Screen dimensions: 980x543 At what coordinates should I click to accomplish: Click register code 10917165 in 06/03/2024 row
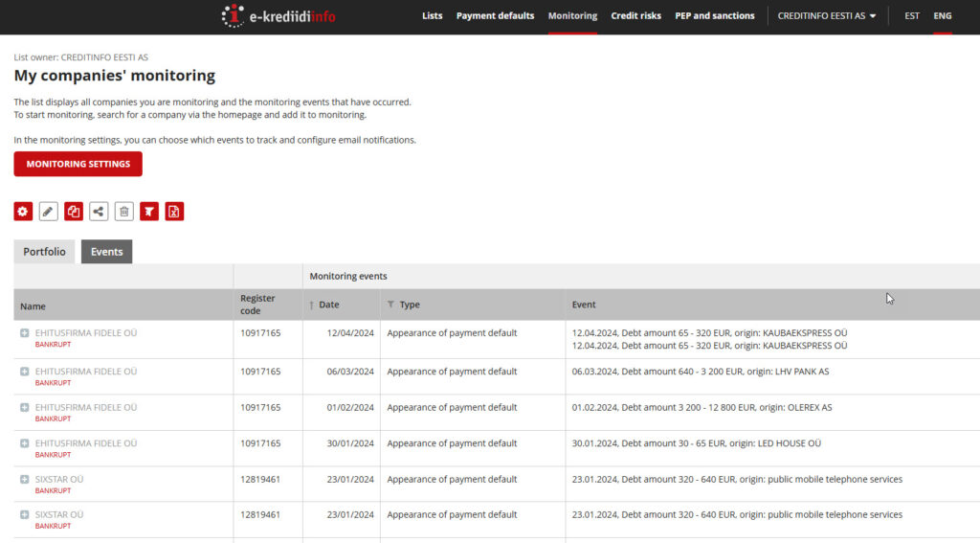(260, 372)
